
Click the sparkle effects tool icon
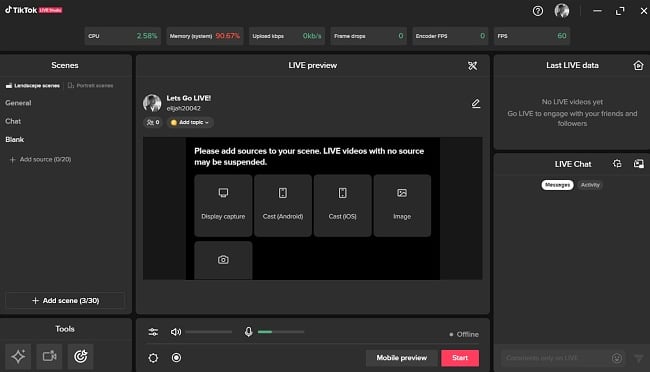coord(18,356)
